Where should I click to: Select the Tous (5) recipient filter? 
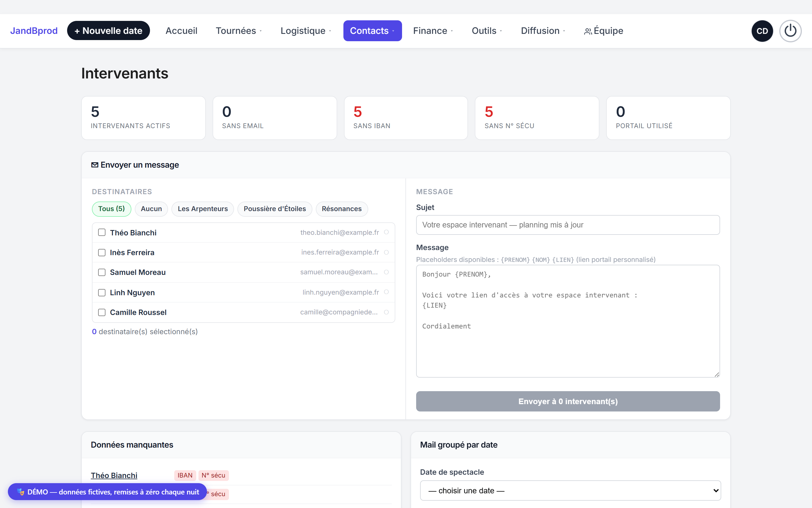pos(111,209)
